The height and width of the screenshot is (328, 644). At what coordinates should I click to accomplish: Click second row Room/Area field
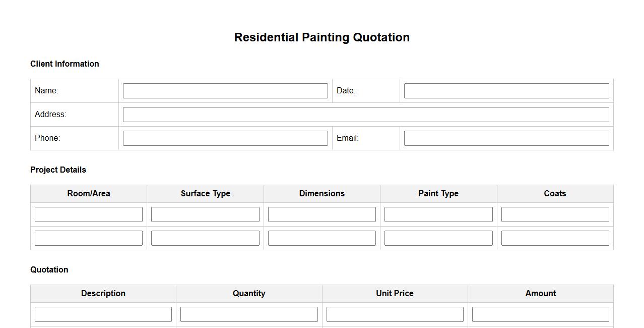[x=89, y=238]
